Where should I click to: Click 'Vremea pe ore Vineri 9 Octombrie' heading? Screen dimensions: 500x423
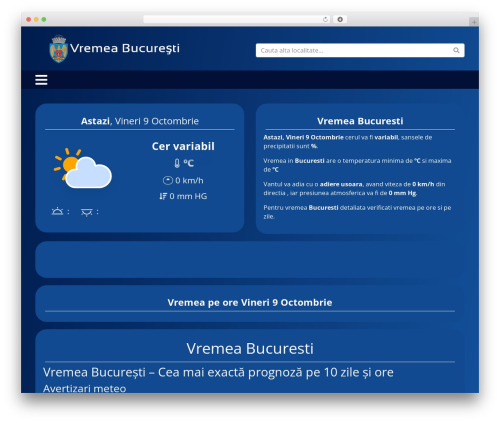(250, 303)
